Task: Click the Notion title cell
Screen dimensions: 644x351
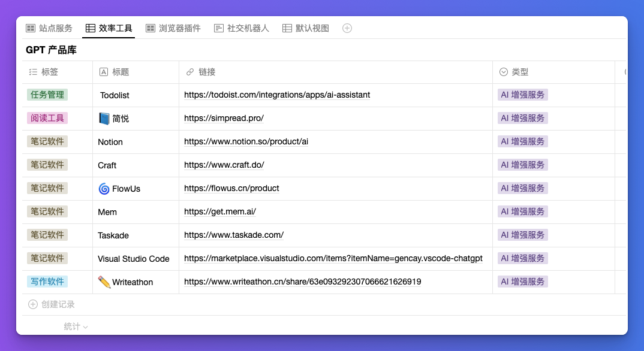Action: [x=136, y=142]
